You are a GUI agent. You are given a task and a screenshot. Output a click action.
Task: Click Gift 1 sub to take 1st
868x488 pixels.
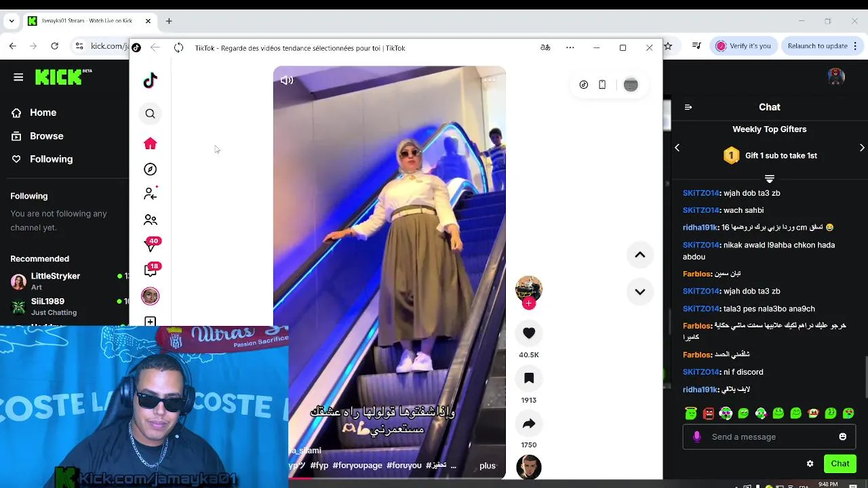click(x=781, y=155)
